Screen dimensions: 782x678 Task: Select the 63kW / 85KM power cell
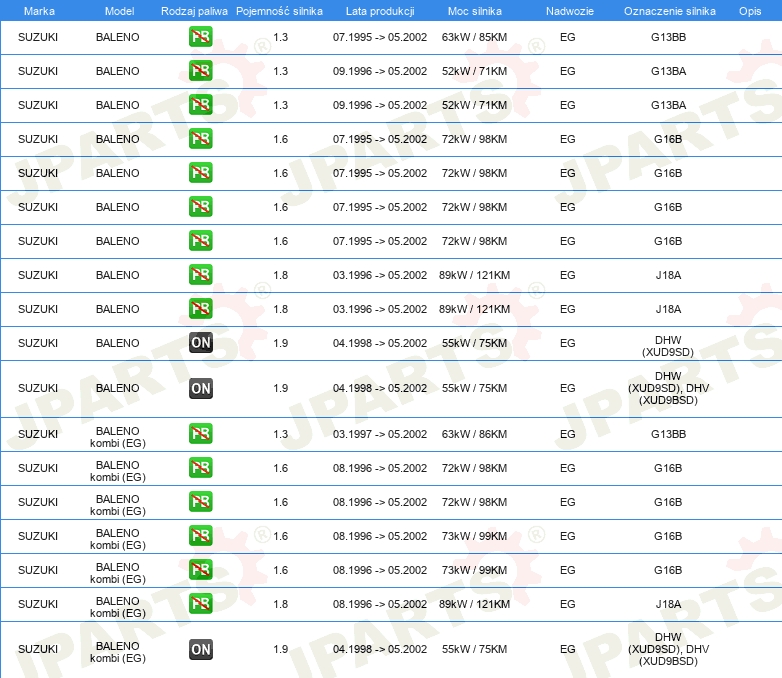[474, 37]
